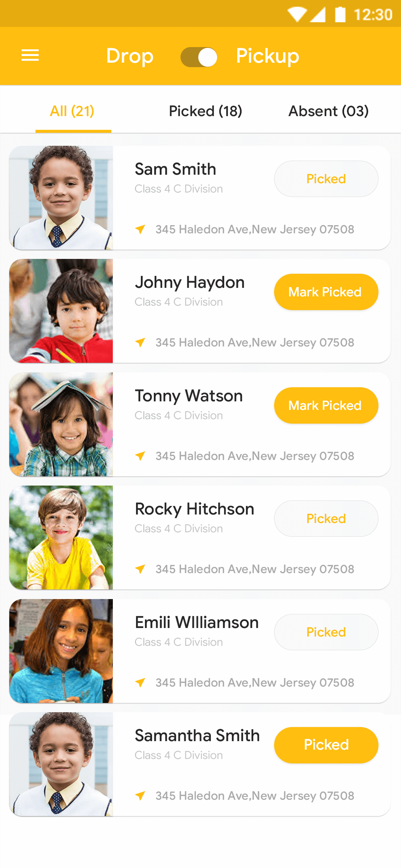Switch to the All (21) tab
The width and height of the screenshot is (401, 868).
coord(72,111)
